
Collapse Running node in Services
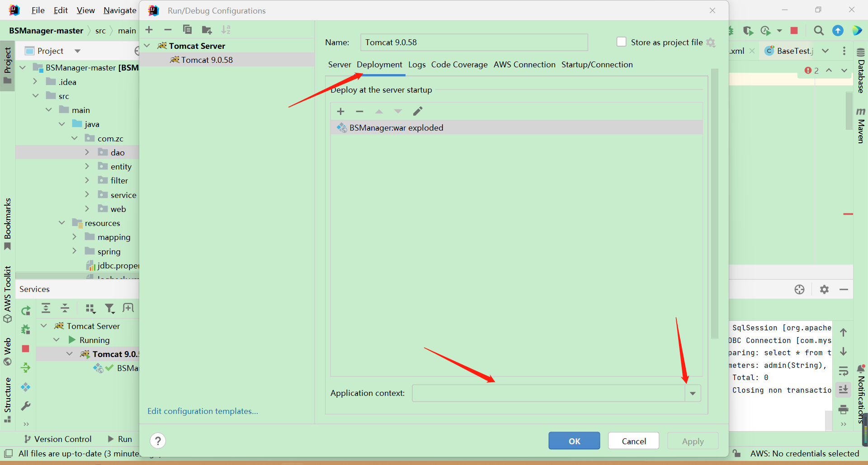coord(56,340)
